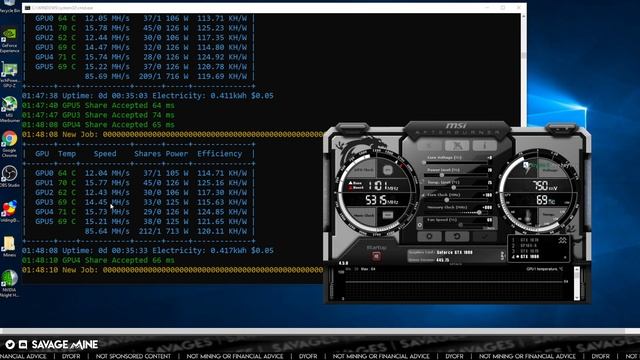Screen dimensions: 640x360
Task: Open the OBS Studio desktop shortcut
Action: [9, 176]
